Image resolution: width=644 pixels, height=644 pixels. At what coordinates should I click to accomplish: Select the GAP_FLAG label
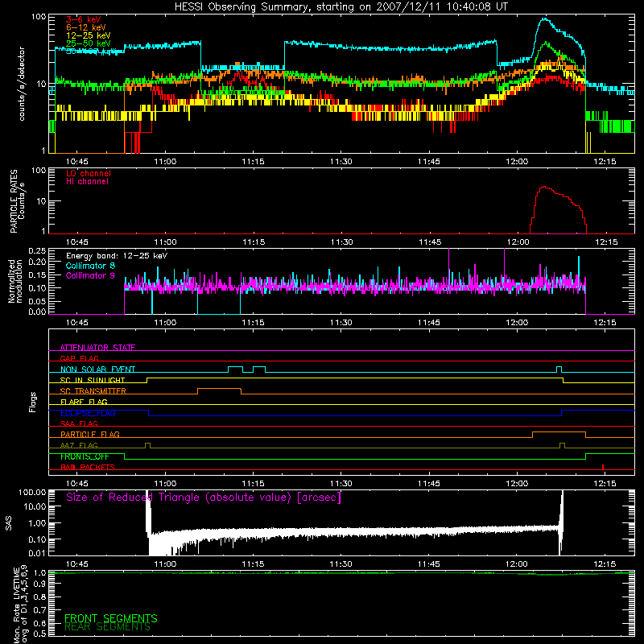click(79, 358)
